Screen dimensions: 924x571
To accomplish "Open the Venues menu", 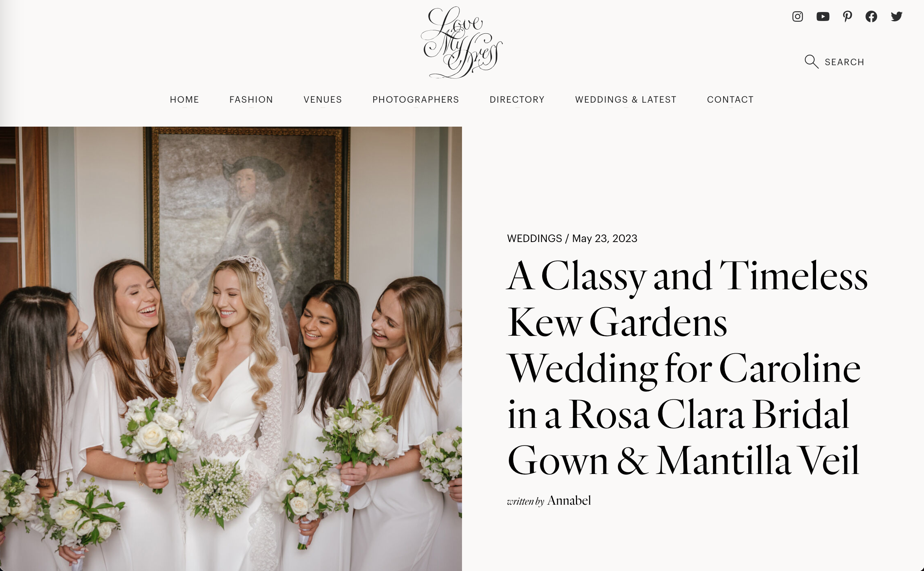I will point(323,100).
